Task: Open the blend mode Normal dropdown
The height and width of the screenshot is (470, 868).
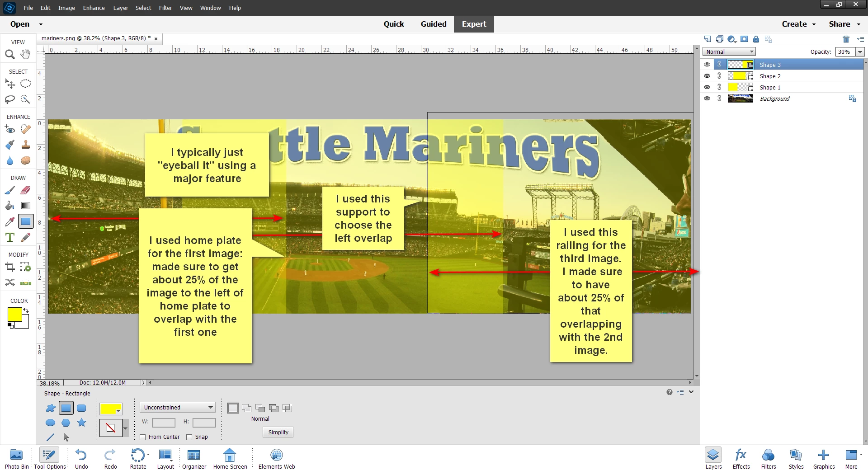Action: coord(729,52)
